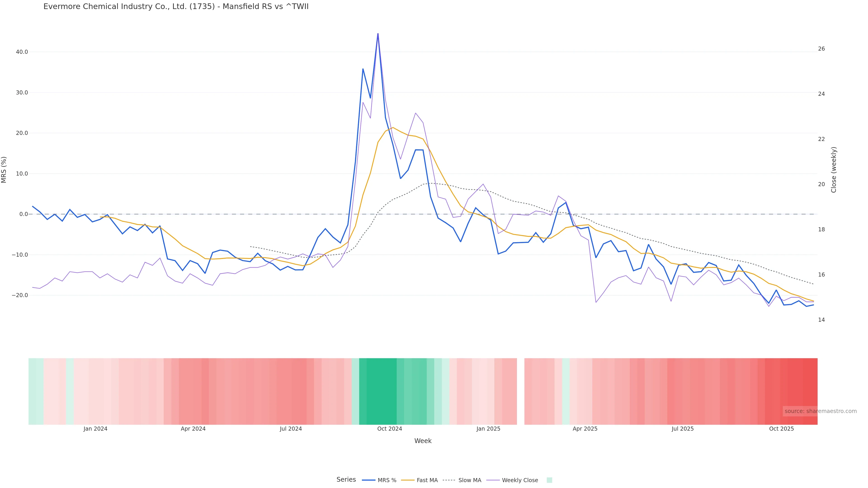Click the pale green legend swatch

(549, 480)
